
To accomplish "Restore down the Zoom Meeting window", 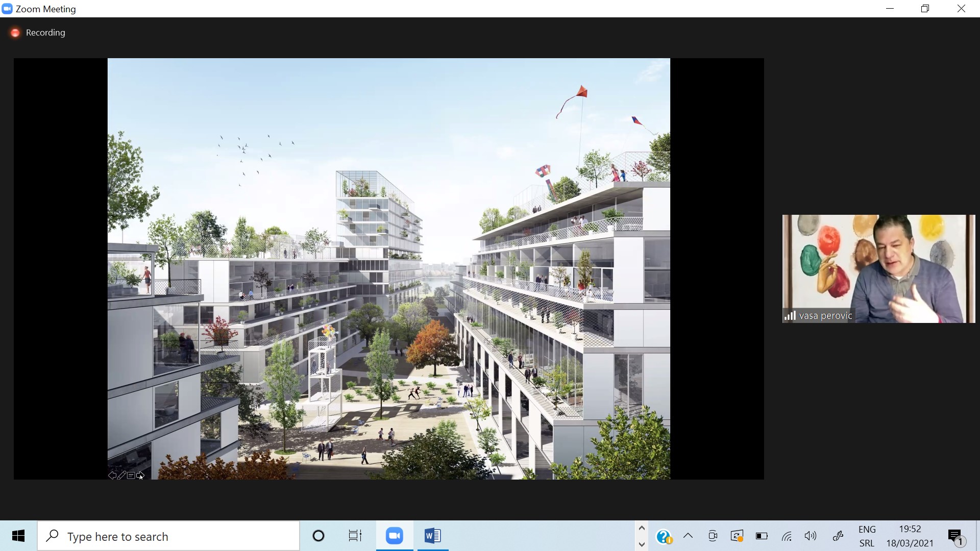I will tap(925, 9).
